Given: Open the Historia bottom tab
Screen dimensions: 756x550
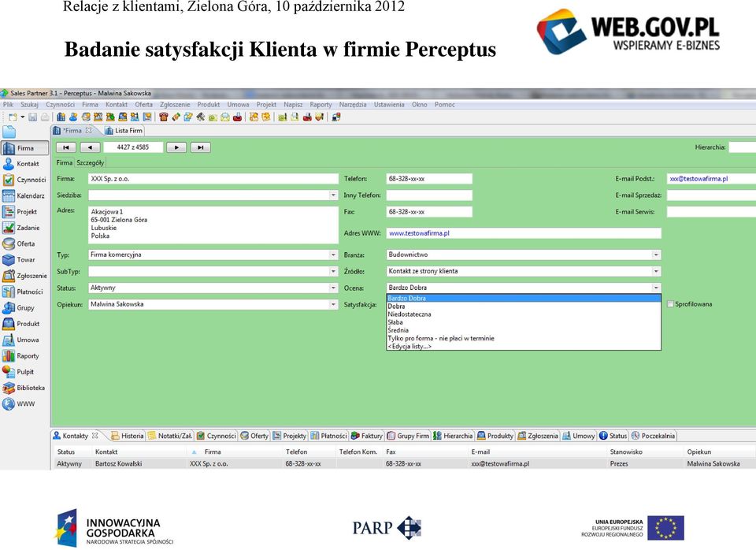Looking at the screenshot, I should pos(128,436).
